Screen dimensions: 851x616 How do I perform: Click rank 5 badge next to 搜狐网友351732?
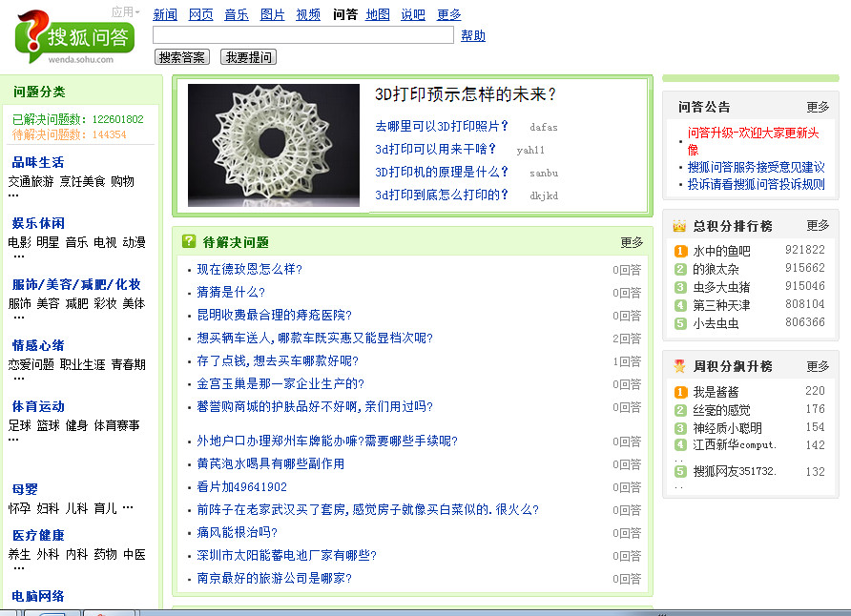pyautogui.click(x=680, y=471)
